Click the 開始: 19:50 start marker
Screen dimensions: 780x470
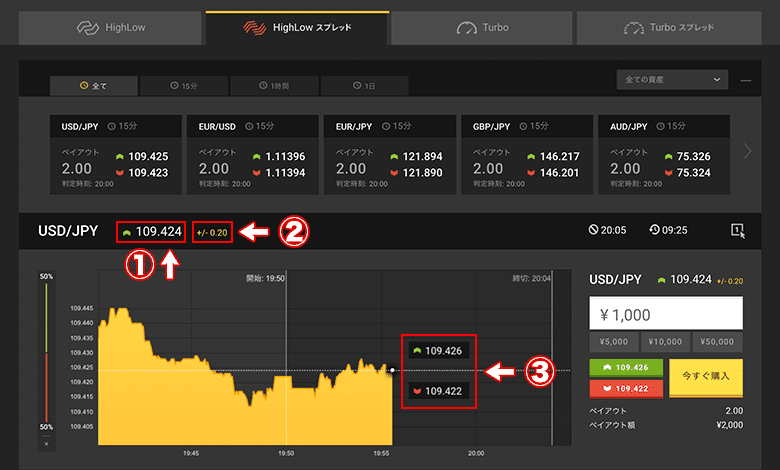[x=266, y=278]
